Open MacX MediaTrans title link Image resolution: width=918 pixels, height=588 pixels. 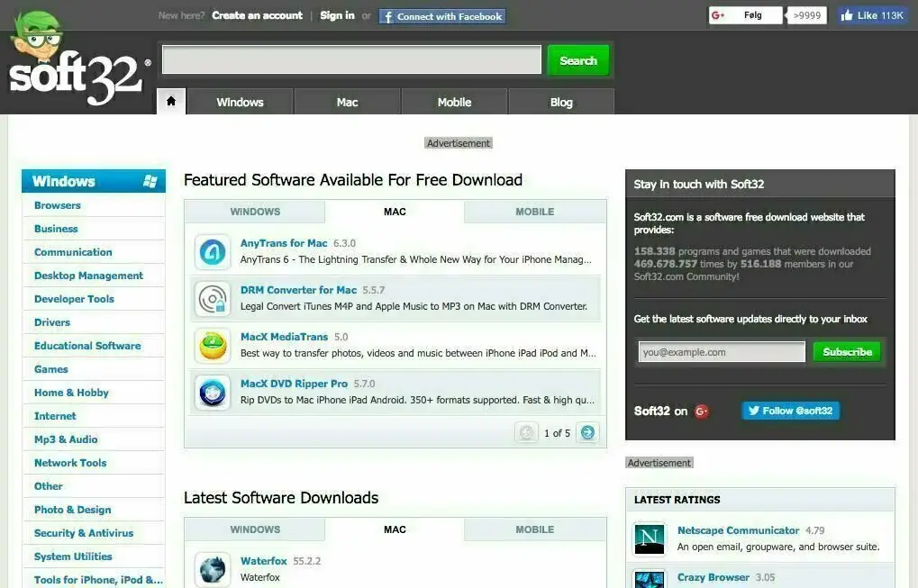point(284,337)
